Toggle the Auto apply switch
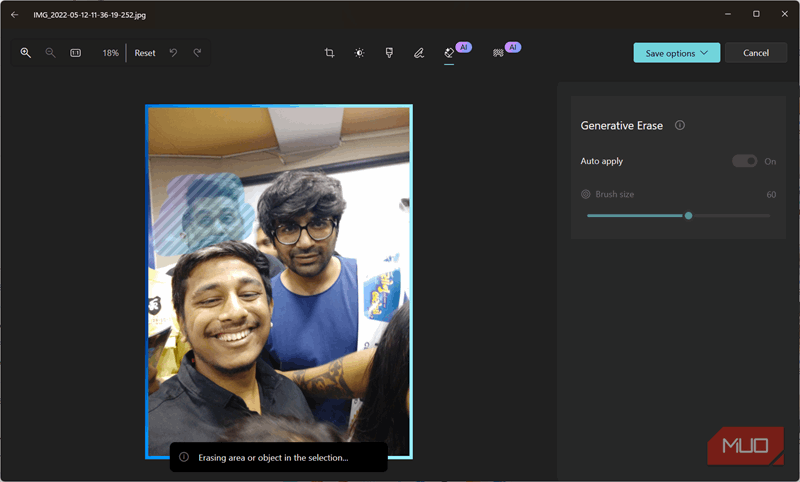 [744, 161]
